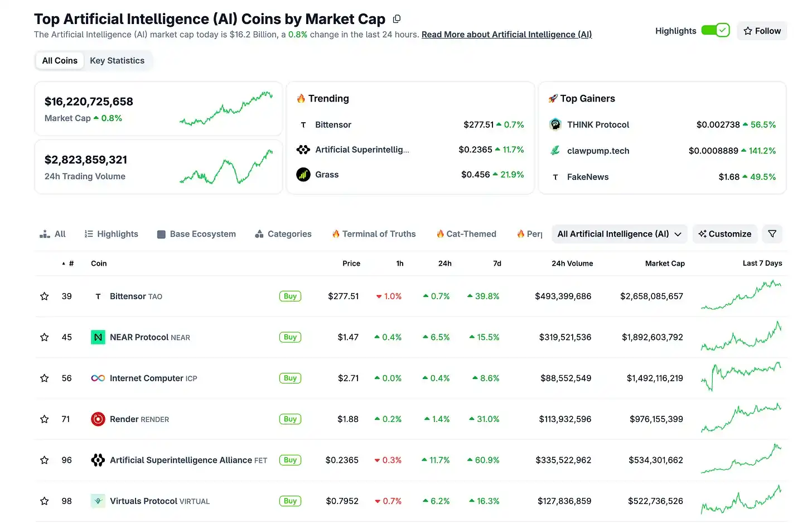Click the Bittensor 7-day sparkline chart
Screen dimensions: 812x523
[741, 295]
